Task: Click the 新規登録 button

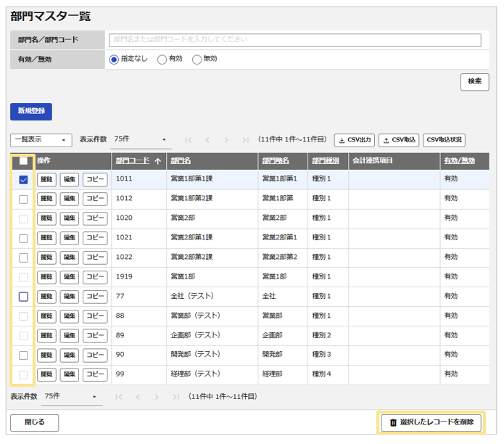Action: 31,111
